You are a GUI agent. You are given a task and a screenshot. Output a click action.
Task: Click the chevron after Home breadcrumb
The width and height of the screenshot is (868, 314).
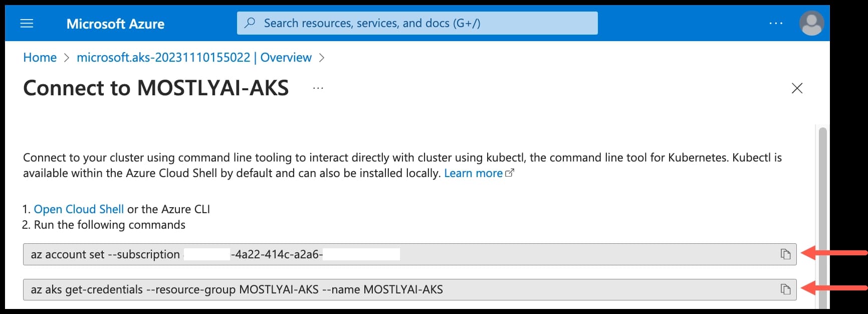(67, 58)
